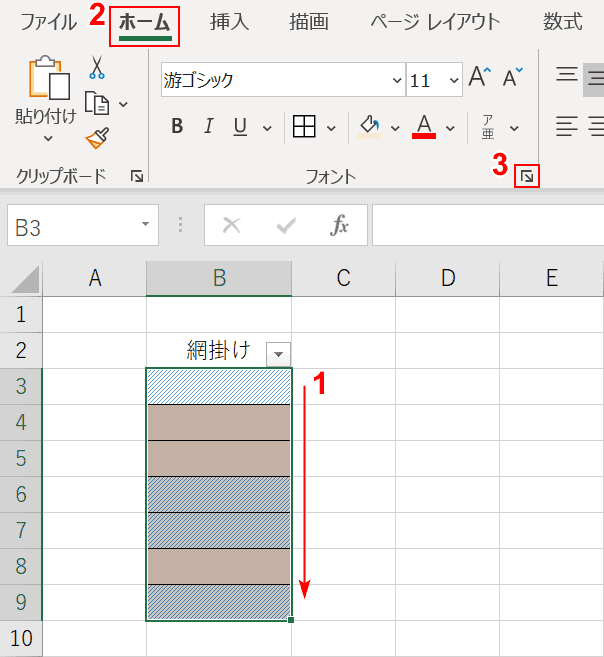Apply red Font Color A button
This screenshot has width=604, height=657.
click(424, 127)
